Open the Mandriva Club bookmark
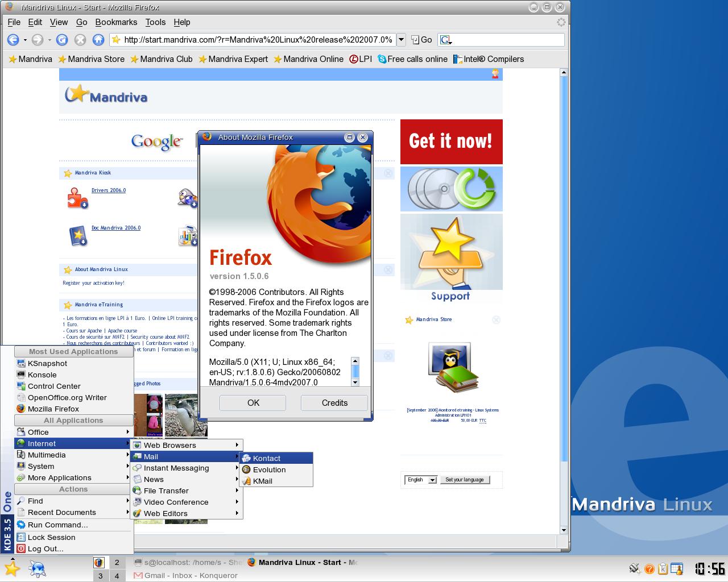 pos(161,59)
